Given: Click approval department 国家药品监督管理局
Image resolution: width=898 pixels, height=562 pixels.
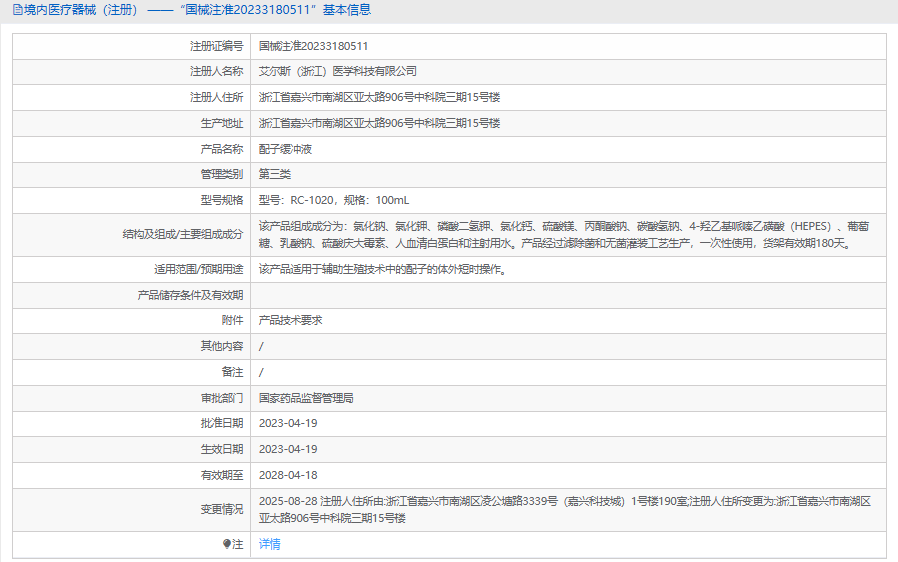Looking at the screenshot, I should 306,398.
